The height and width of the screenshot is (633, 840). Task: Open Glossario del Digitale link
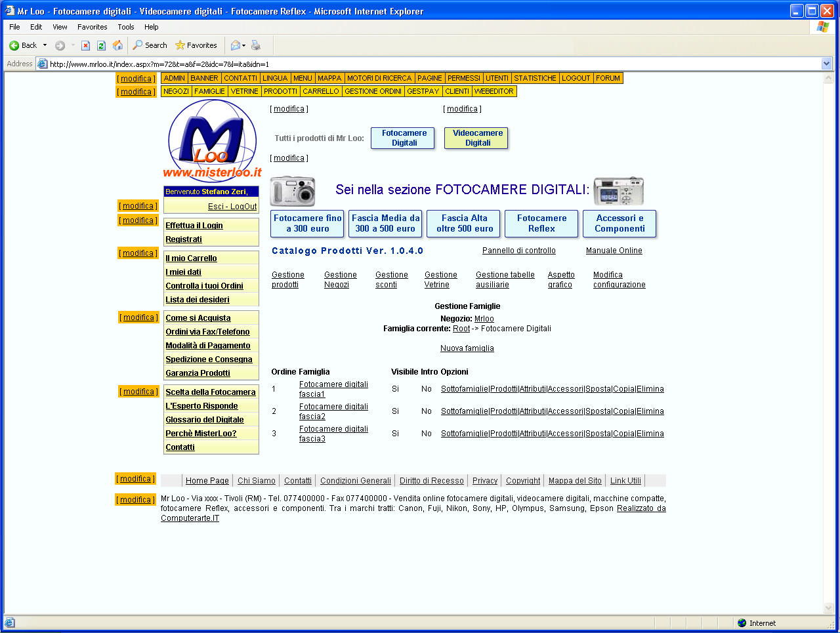point(205,420)
